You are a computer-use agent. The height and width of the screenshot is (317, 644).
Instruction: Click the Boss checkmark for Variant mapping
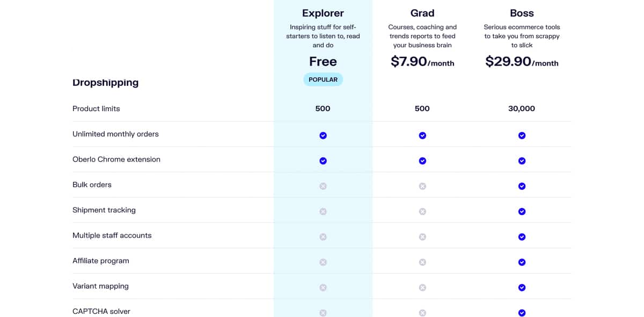click(x=522, y=287)
